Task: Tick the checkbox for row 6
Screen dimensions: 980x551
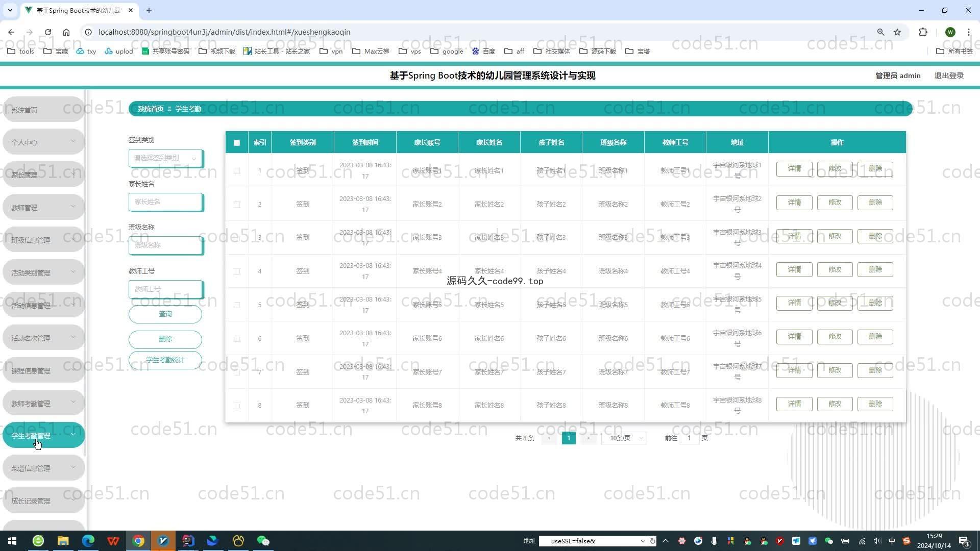Action: click(x=237, y=339)
